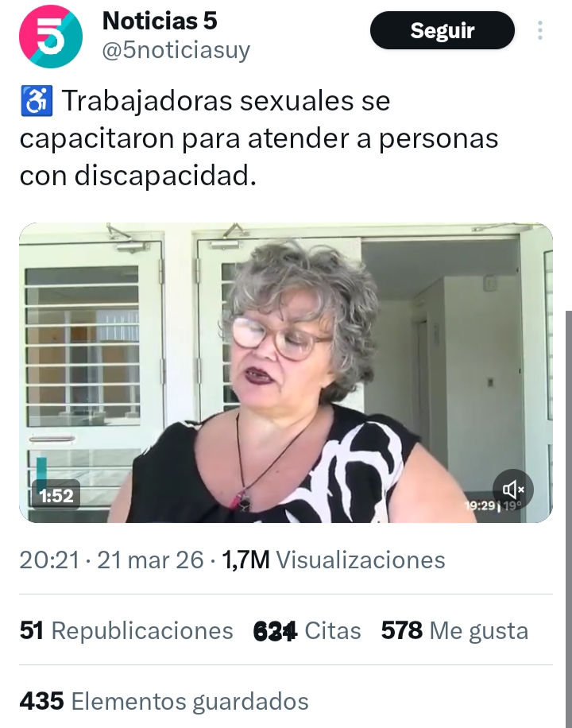This screenshot has width=572, height=728.
Task: Play the video thumbnail of the woman
Action: [285, 373]
